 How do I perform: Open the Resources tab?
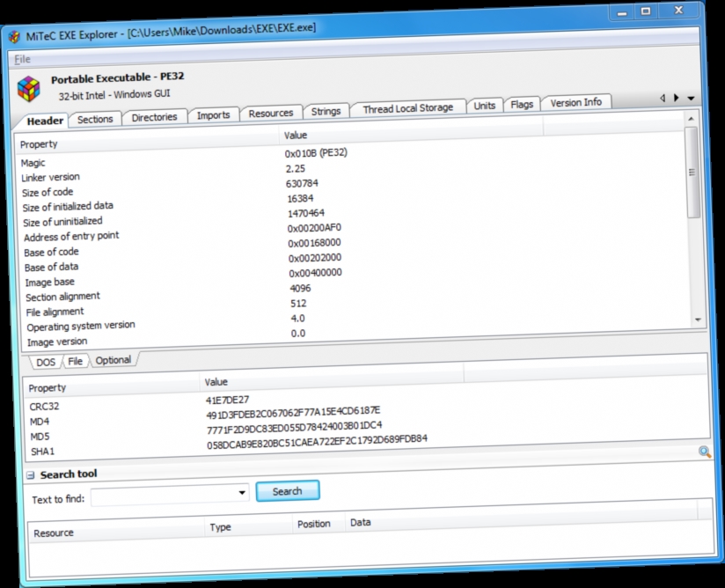[x=271, y=113]
